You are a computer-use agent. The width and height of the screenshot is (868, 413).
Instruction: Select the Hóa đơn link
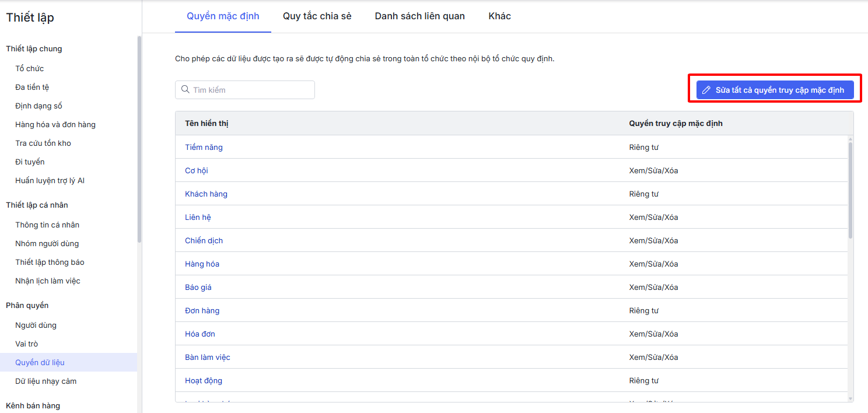click(x=200, y=334)
